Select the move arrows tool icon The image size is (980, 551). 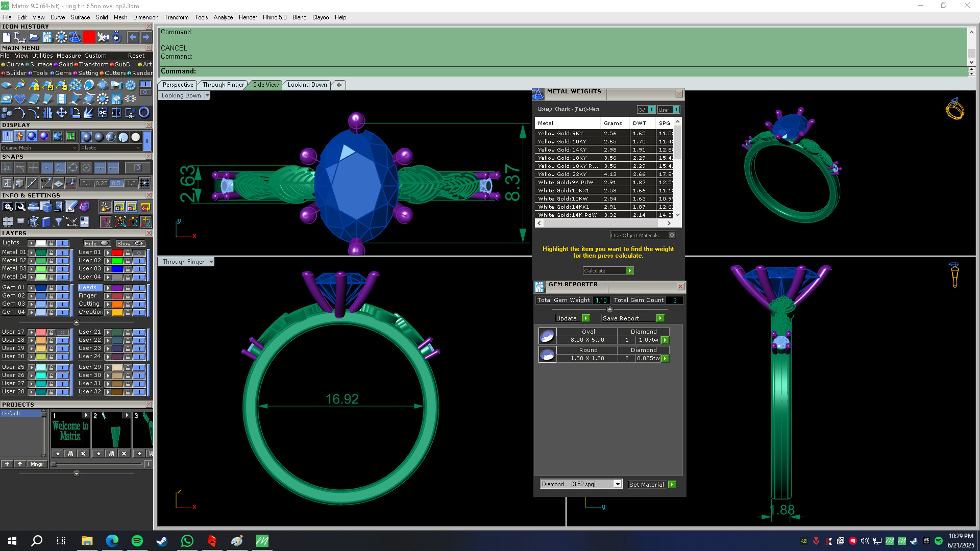click(61, 113)
